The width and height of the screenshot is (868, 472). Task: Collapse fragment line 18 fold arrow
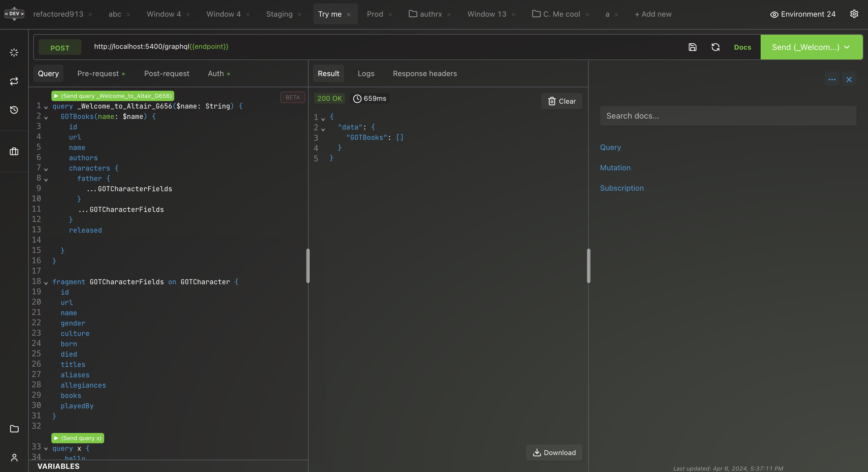click(46, 283)
